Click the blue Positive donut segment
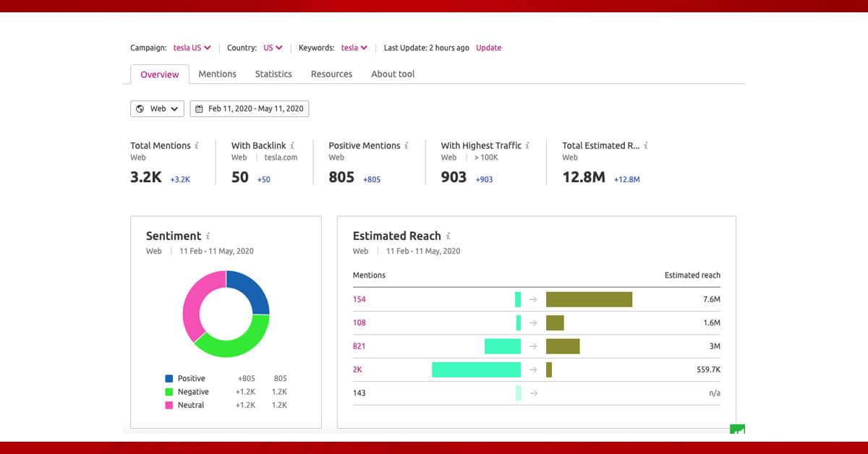 (x=252, y=291)
